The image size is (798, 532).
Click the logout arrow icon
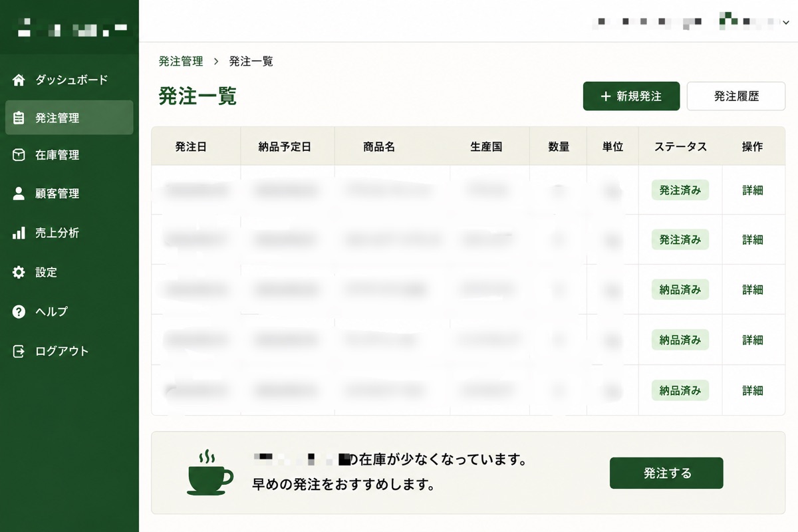(x=19, y=351)
